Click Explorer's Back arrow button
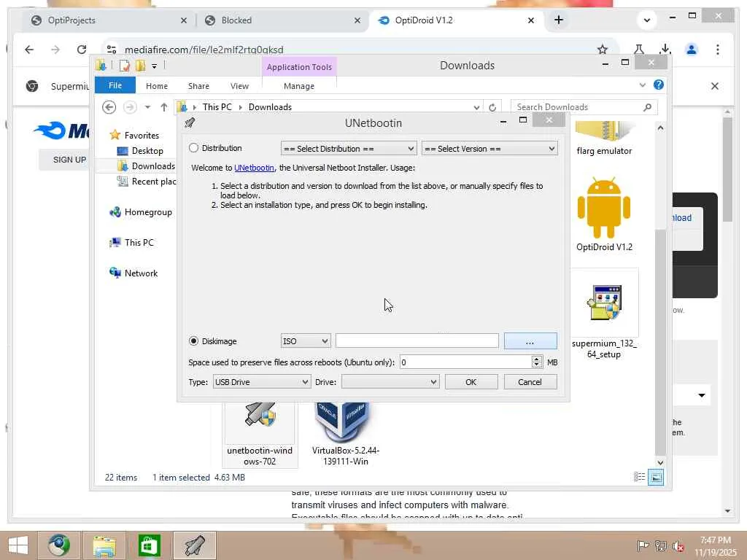 click(109, 107)
